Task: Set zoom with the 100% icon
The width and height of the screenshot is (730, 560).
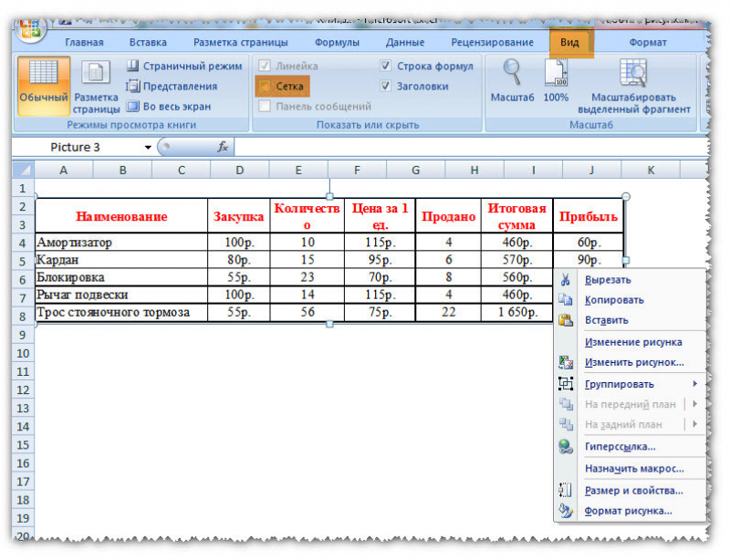Action: click(x=556, y=73)
